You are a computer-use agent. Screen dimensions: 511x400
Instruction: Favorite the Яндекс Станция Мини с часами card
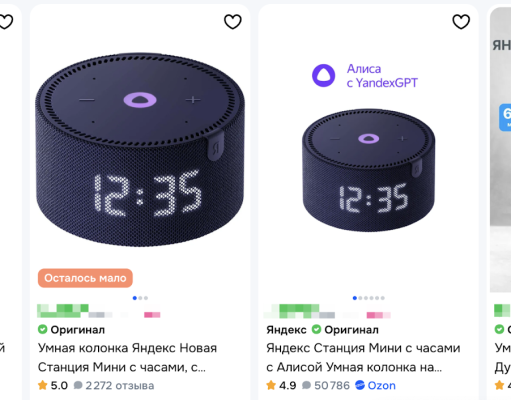click(461, 22)
